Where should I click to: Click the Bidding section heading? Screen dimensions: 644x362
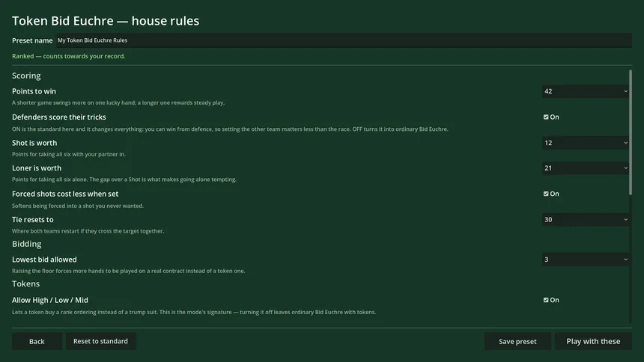[27, 244]
